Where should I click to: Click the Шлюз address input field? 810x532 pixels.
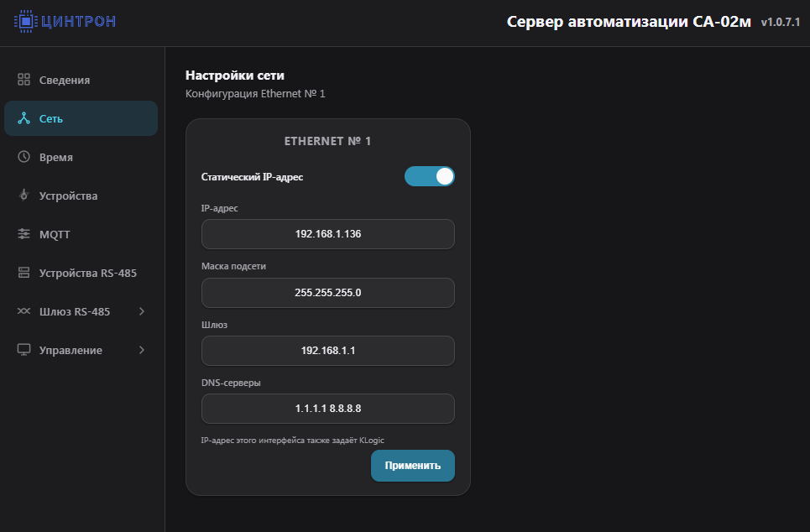[328, 351]
